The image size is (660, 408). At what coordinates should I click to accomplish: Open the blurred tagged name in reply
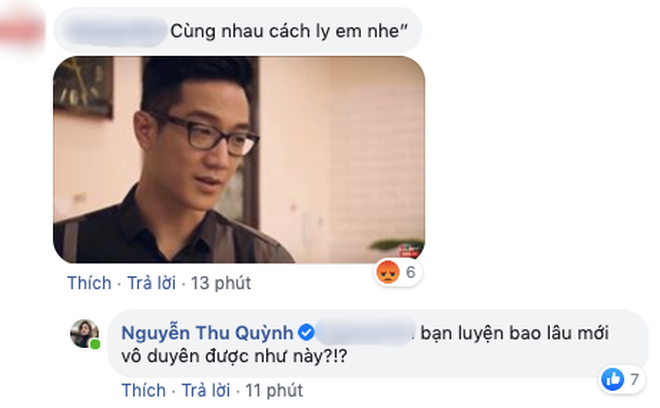(365, 333)
